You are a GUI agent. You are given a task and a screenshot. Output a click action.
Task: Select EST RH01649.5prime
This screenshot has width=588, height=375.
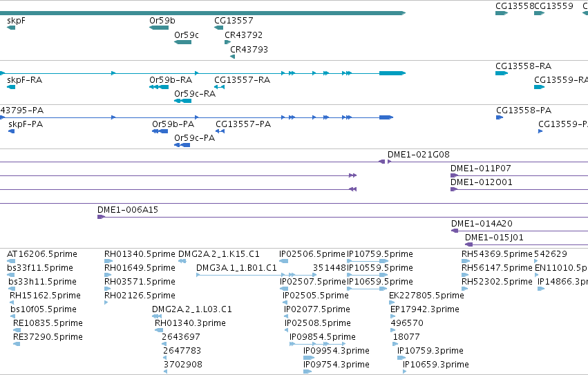(x=108, y=275)
